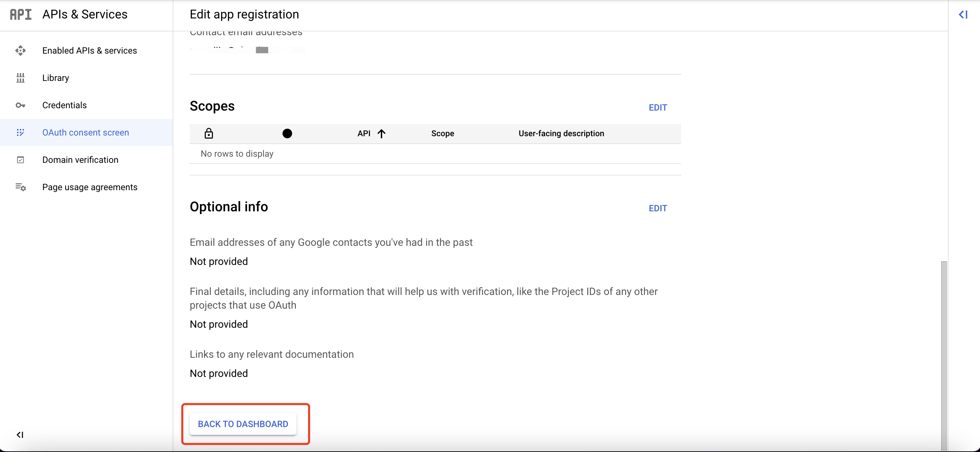This screenshot has height=452, width=980.
Task: Click the API logo icon
Action: tap(20, 14)
